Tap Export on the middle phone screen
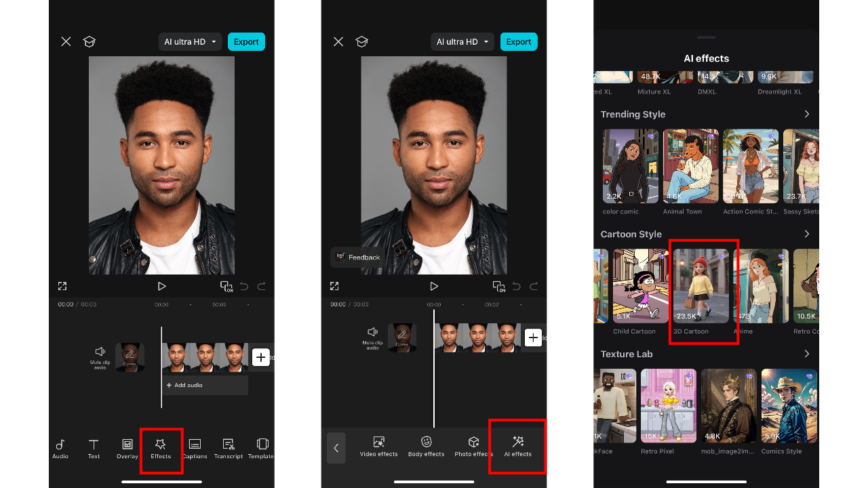868x488 pixels. pos(519,41)
